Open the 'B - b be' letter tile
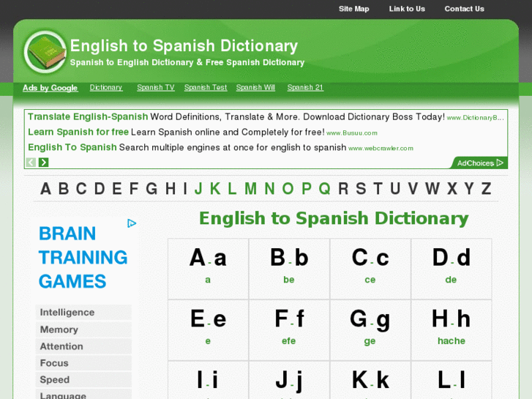 point(289,269)
